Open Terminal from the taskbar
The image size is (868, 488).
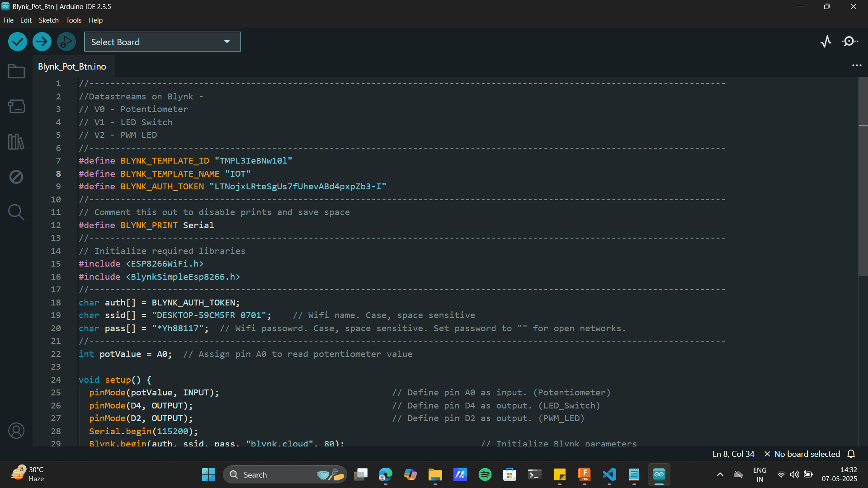point(535,474)
